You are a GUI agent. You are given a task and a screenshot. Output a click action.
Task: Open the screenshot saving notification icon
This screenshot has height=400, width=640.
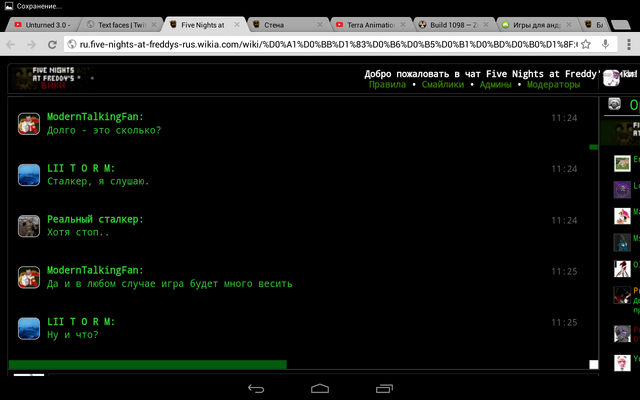pos(9,6)
